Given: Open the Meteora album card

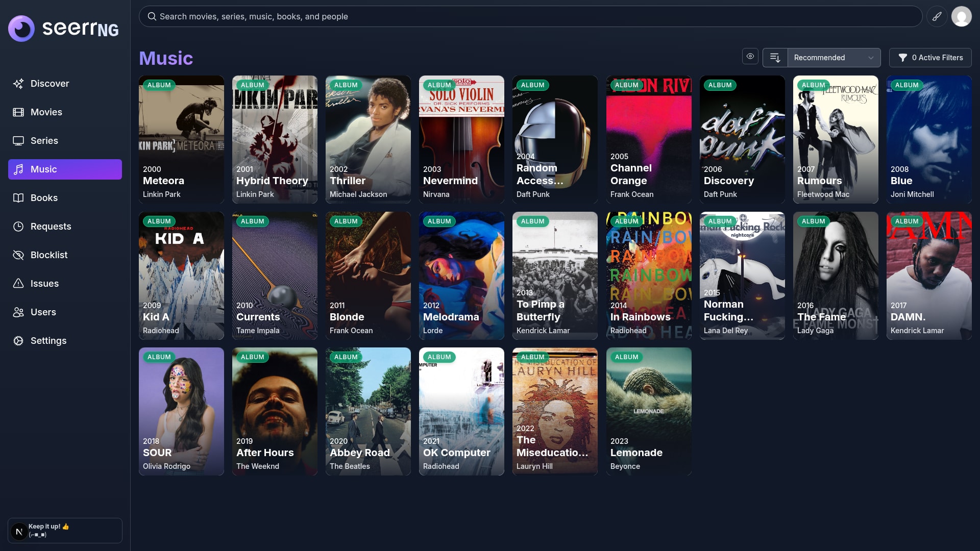Looking at the screenshot, I should [x=181, y=140].
